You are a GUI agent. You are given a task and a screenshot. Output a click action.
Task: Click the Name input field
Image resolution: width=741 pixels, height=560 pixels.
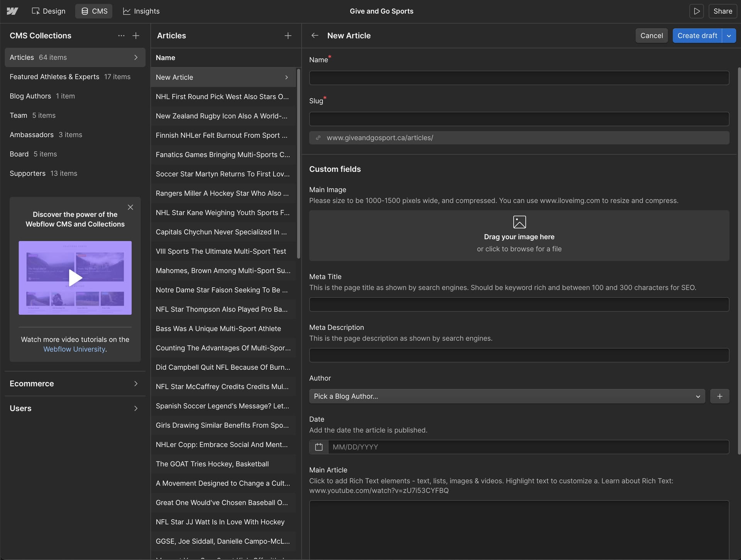(x=519, y=78)
